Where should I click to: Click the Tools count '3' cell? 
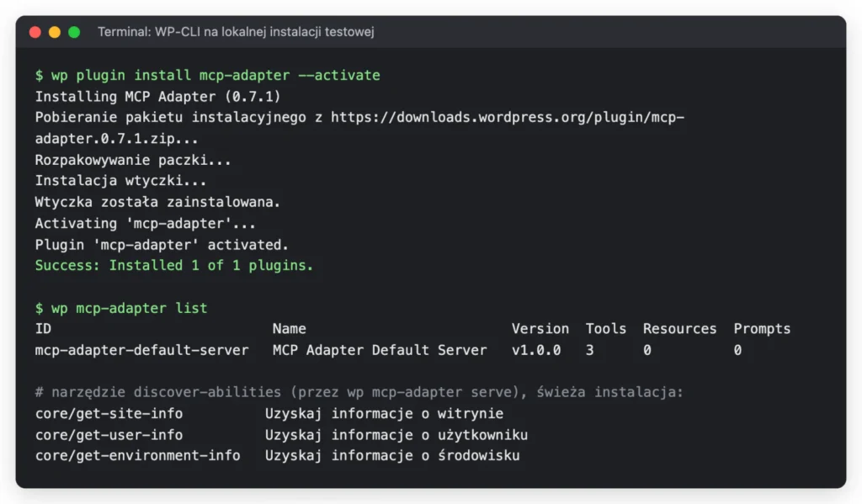click(x=590, y=350)
